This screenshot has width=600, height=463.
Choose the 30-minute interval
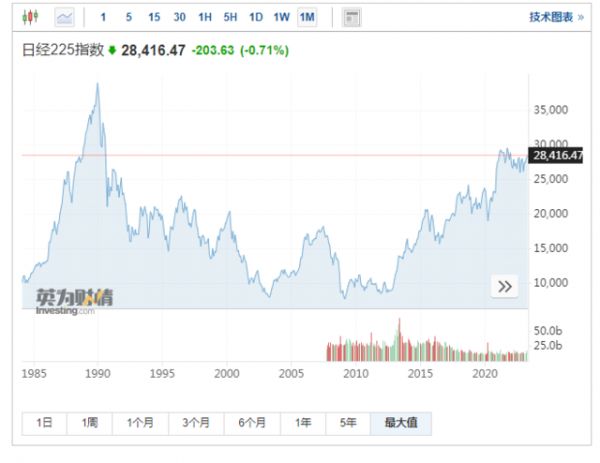(179, 17)
